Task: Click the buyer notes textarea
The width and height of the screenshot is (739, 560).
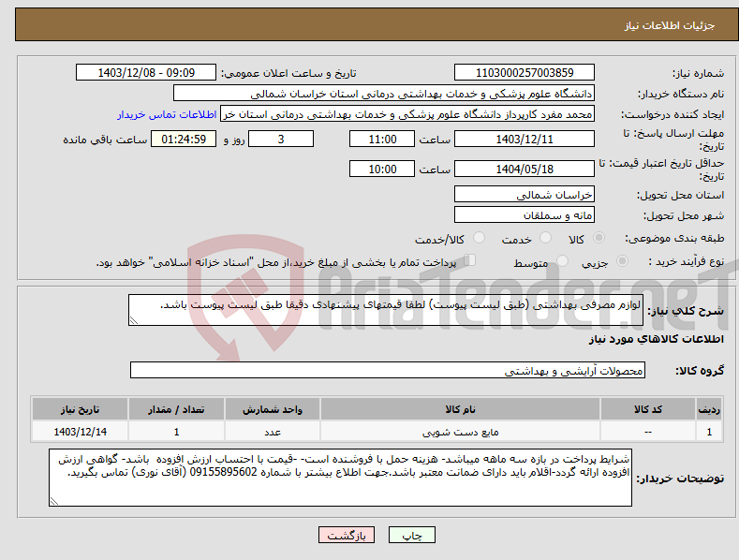Action: [x=340, y=478]
